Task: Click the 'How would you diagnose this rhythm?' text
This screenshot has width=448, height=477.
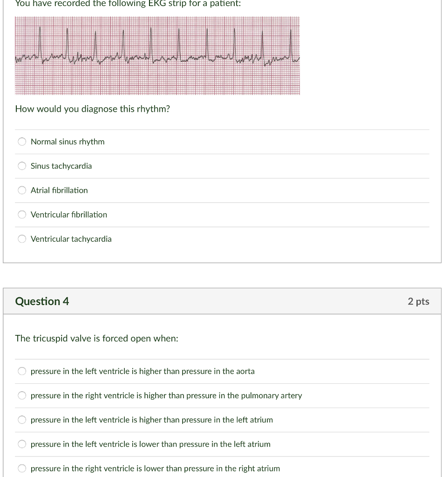Action: pyautogui.click(x=93, y=109)
